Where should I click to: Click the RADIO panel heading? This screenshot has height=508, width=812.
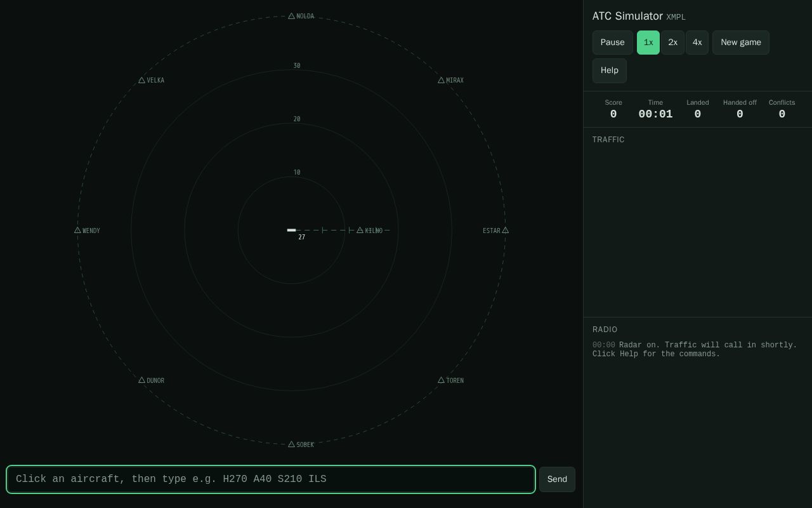tap(605, 330)
